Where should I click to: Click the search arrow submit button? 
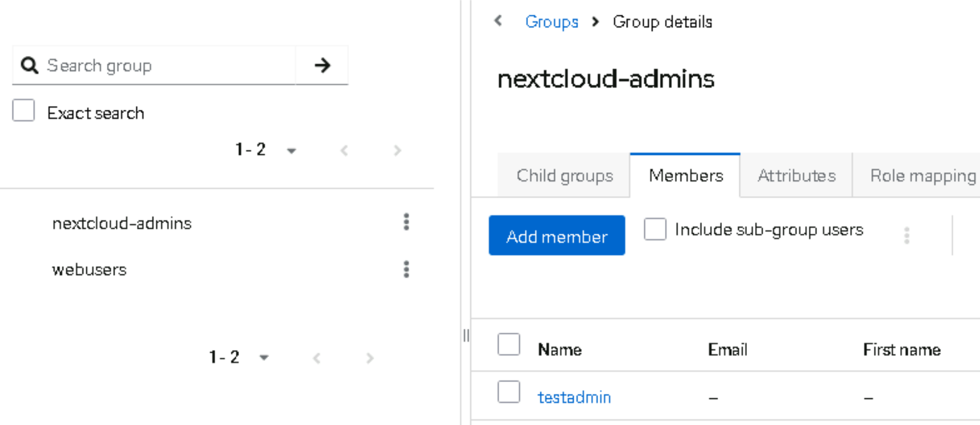(x=322, y=66)
